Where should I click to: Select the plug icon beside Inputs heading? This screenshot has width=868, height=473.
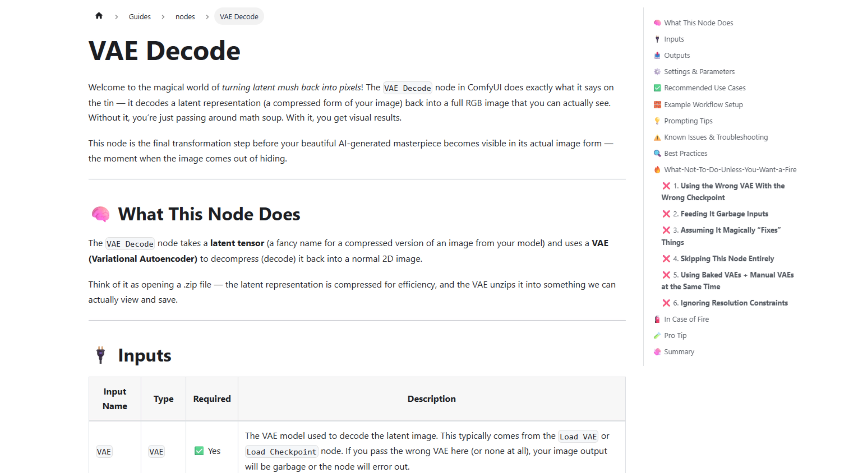pos(101,355)
